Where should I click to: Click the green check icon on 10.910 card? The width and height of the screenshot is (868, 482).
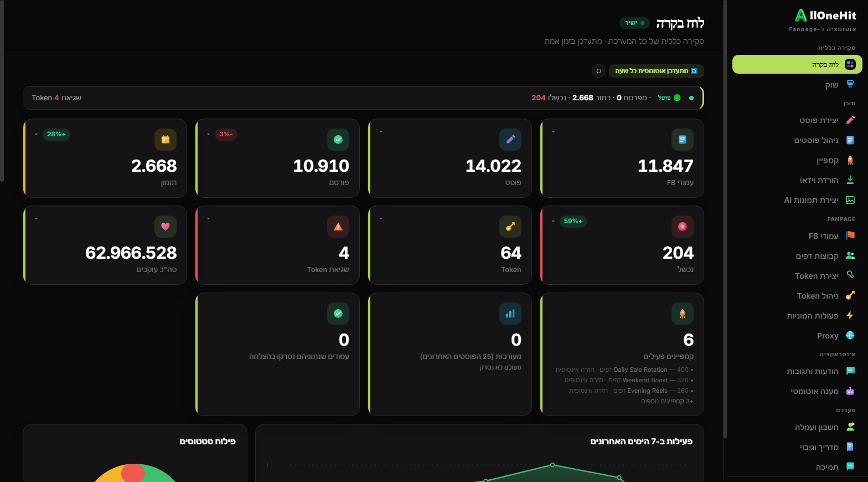pyautogui.click(x=338, y=140)
